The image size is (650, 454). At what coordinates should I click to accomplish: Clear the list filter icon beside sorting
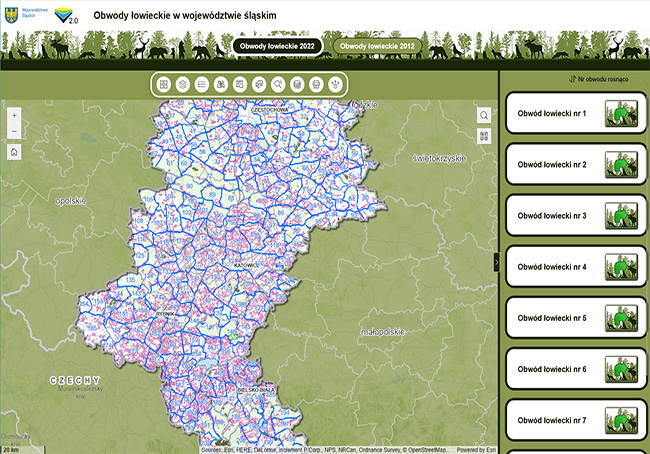[640, 79]
